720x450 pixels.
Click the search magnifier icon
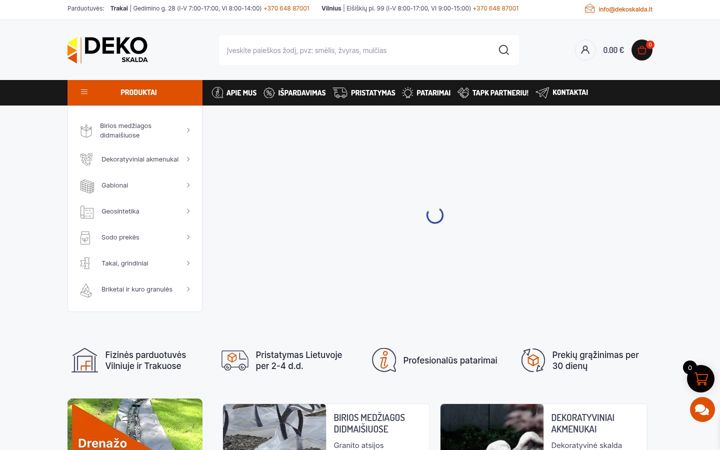coord(504,50)
